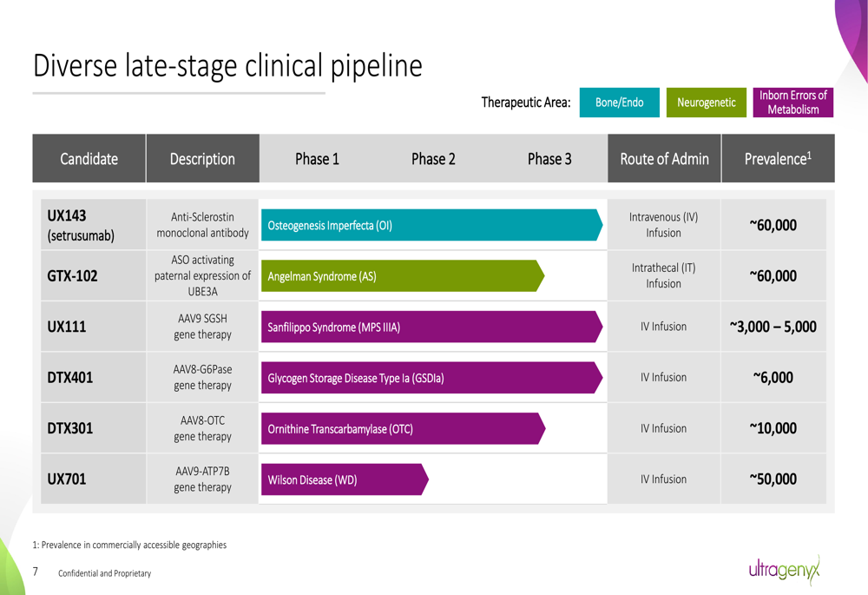Screen dimensions: 868x595
Task: Select the Ornithine Transcarbamylase (OTC) bar
Action: tap(404, 428)
